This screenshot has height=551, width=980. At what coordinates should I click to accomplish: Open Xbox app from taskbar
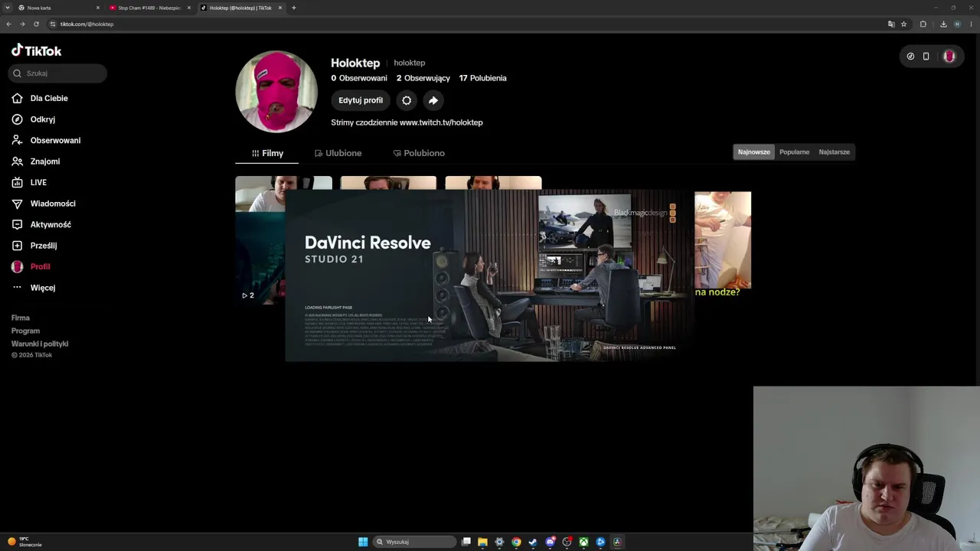click(x=583, y=542)
